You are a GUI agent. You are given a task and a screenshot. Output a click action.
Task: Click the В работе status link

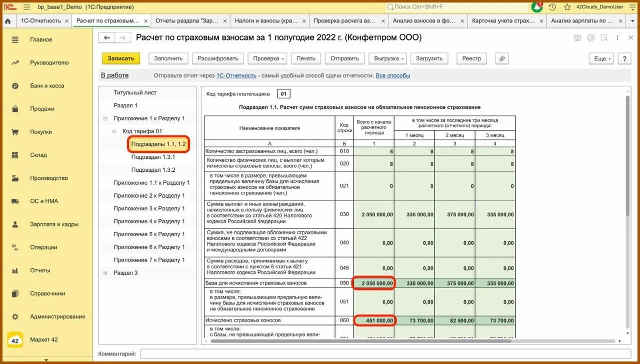(x=114, y=75)
